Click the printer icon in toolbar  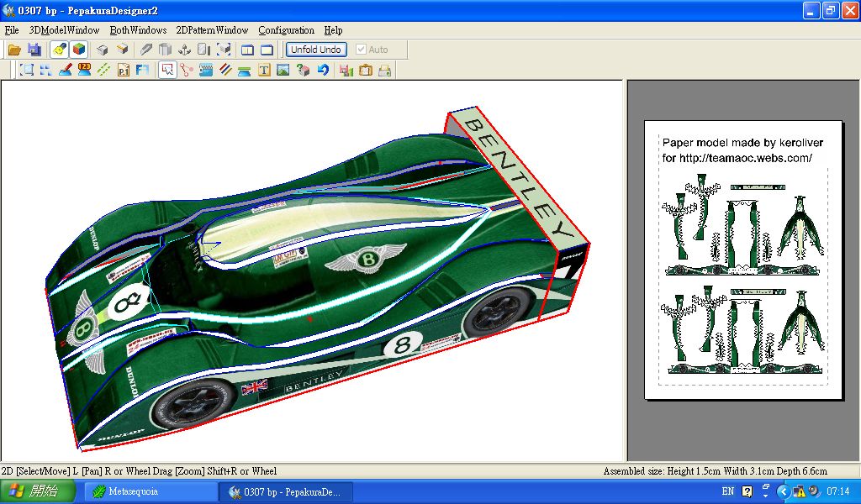(384, 71)
